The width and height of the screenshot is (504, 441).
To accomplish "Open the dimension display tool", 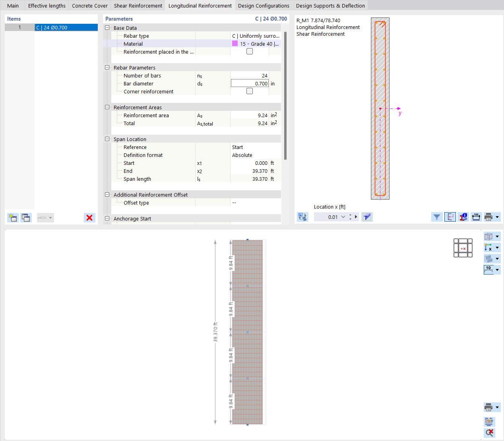I will click(x=476, y=217).
